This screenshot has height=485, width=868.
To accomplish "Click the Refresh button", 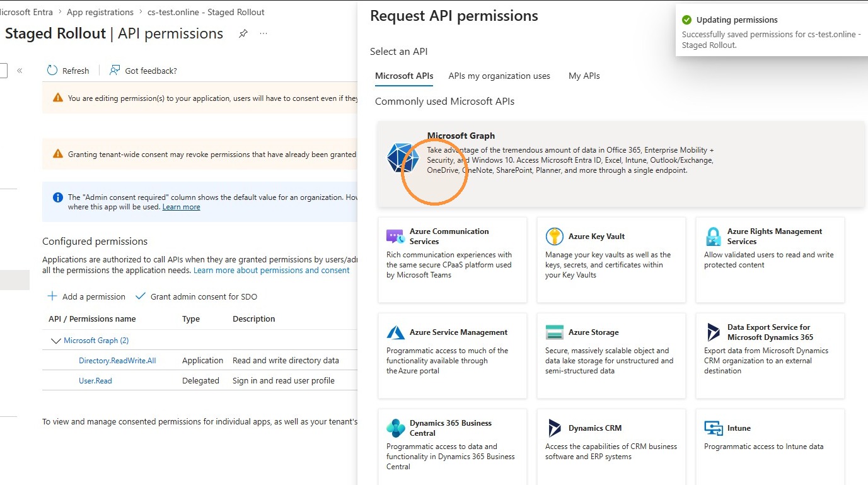I will coord(68,71).
